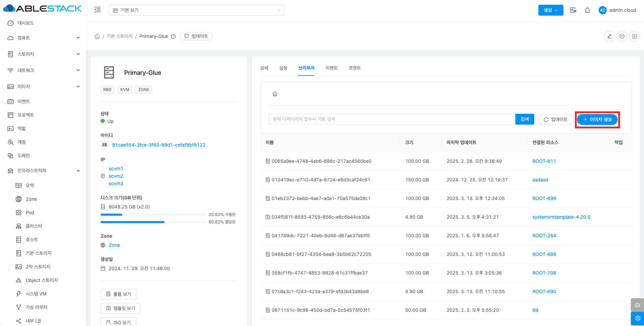The height and width of the screenshot is (326, 644).
Task: Click the breadcrumb home icon
Action: (x=97, y=36)
